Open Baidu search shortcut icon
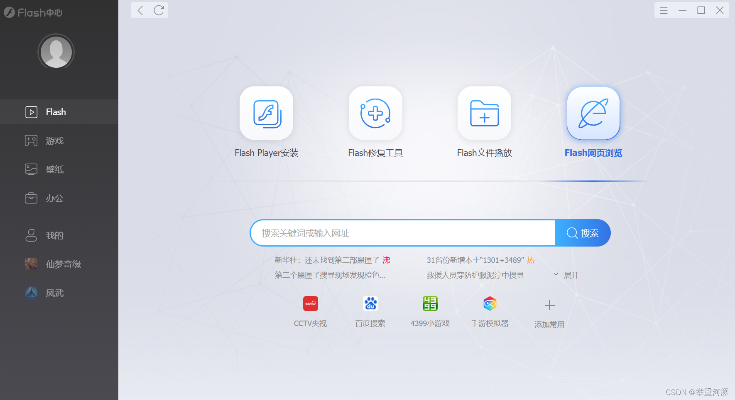 tap(370, 303)
